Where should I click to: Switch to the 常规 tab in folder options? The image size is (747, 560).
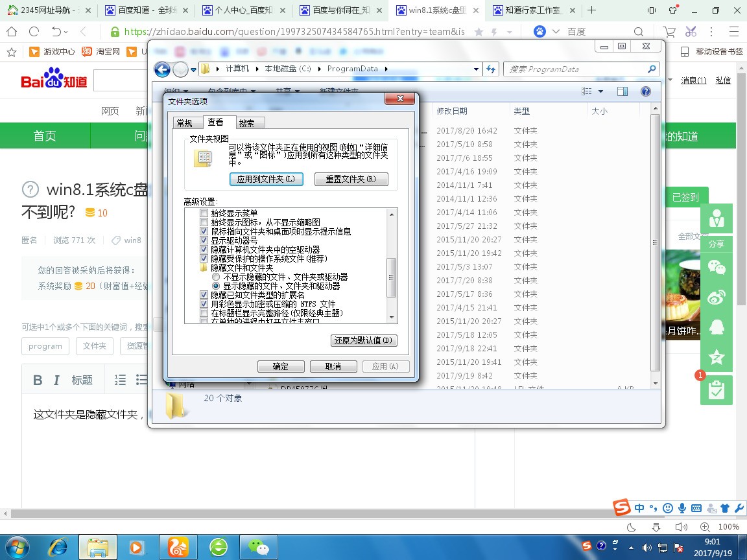(185, 122)
